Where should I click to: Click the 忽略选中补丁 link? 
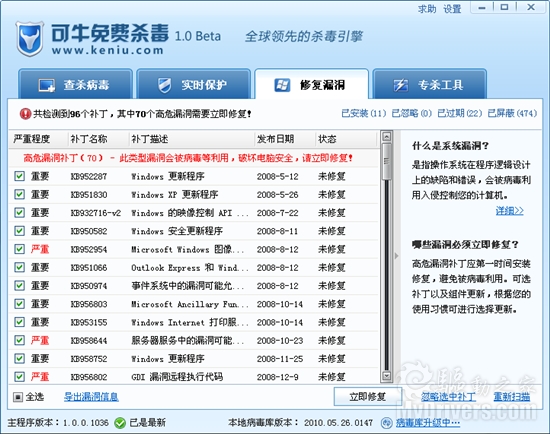(448, 397)
